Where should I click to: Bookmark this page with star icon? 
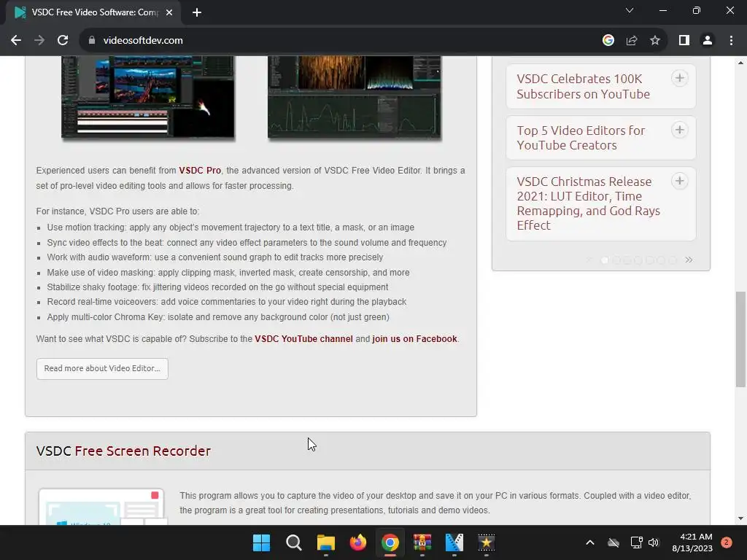[655, 41]
